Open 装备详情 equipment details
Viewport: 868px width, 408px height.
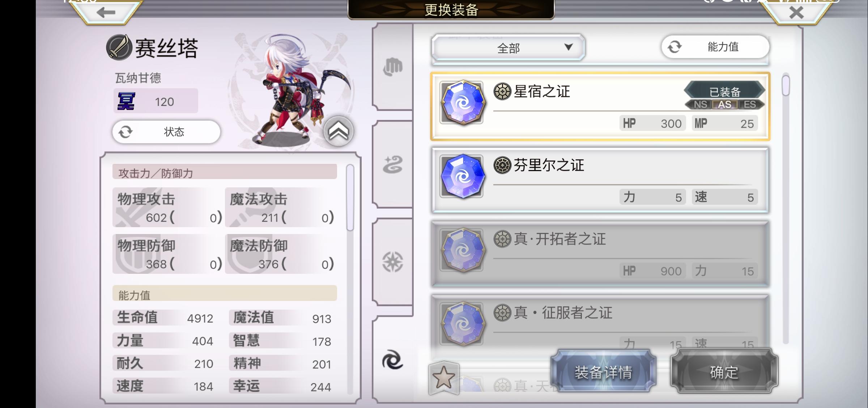click(603, 371)
